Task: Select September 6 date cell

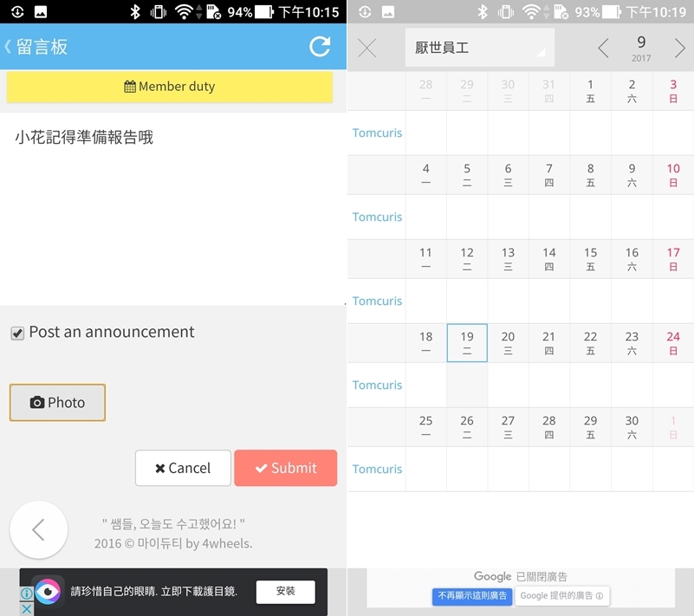Action: pos(508,175)
